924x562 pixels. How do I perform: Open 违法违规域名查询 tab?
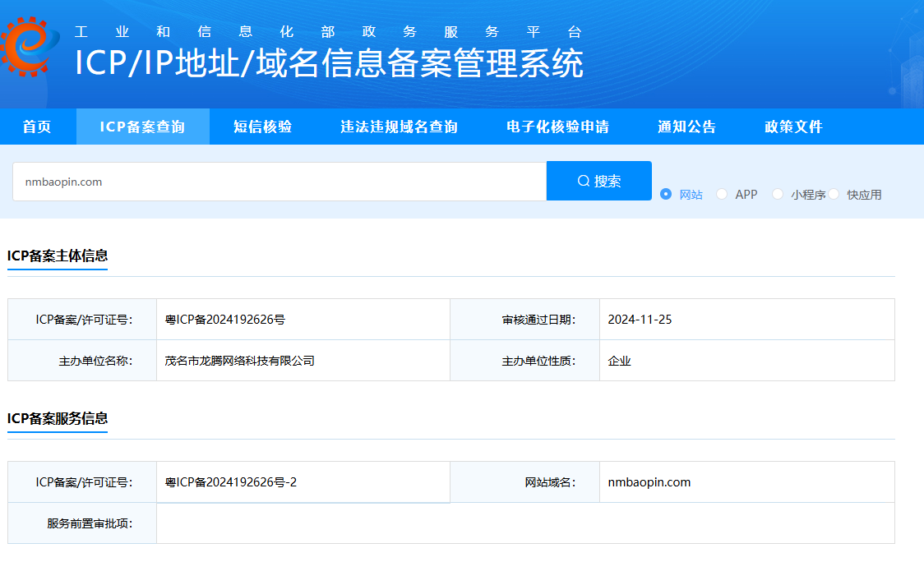(399, 127)
